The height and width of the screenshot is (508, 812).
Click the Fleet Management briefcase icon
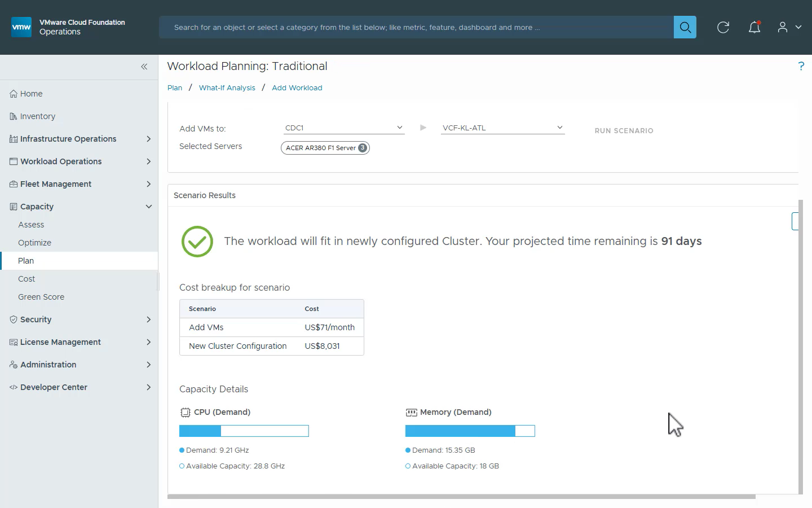point(14,184)
